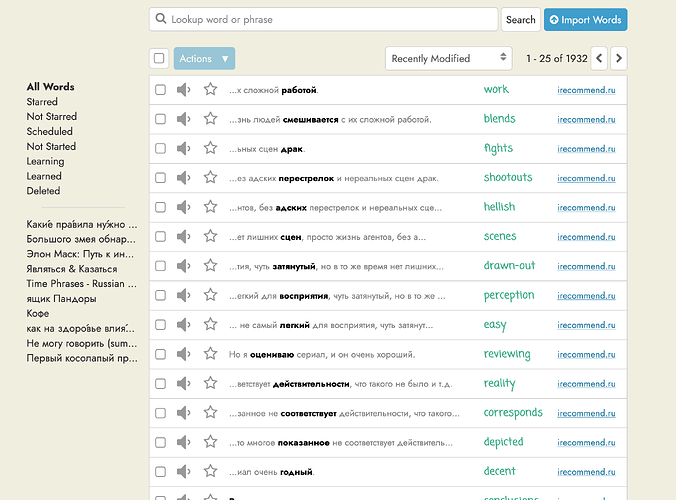Play audio for the 'fights' row
The width and height of the screenshot is (676, 500).
[x=183, y=148]
